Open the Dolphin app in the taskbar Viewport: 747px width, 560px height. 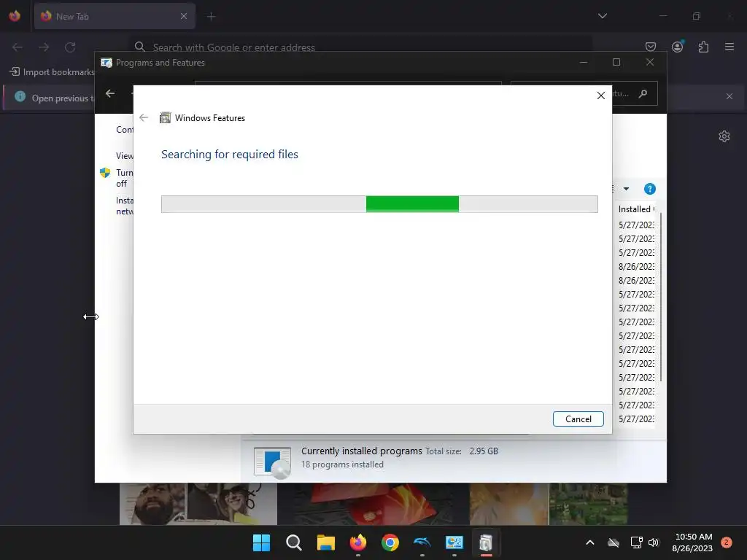click(x=422, y=542)
